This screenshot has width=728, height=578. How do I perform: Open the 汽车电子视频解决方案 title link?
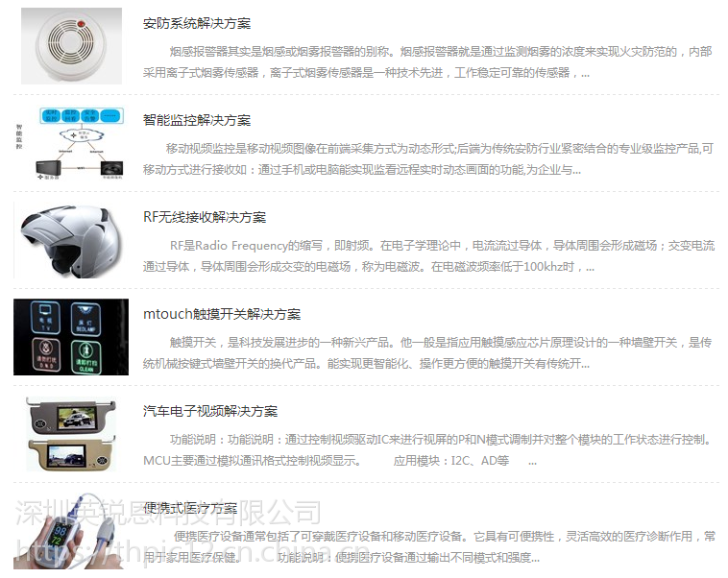210,411
